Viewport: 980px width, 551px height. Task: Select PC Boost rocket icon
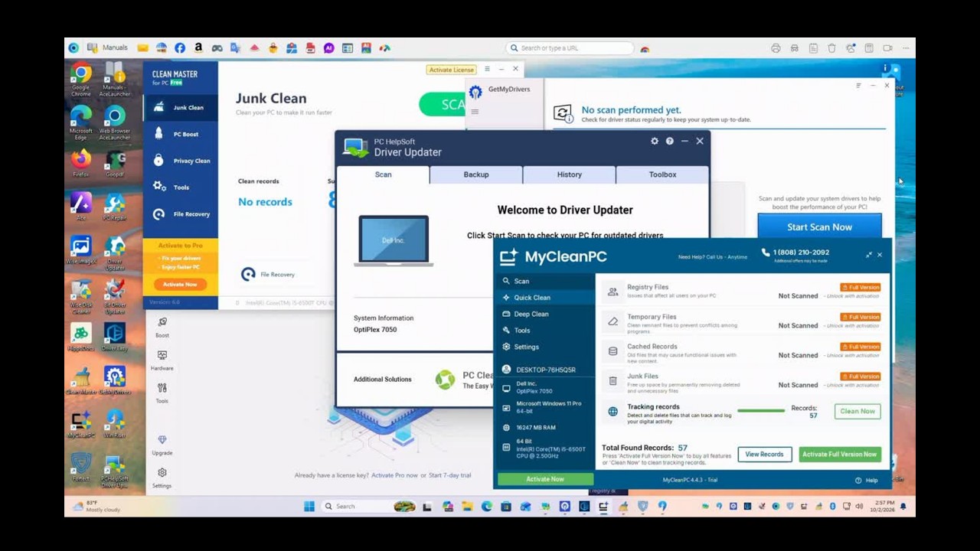(x=158, y=134)
